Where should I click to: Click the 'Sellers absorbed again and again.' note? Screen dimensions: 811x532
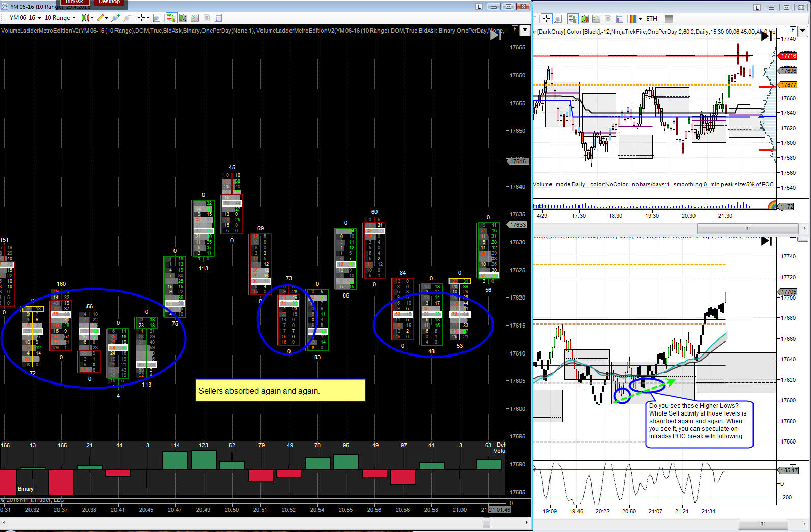coord(280,391)
